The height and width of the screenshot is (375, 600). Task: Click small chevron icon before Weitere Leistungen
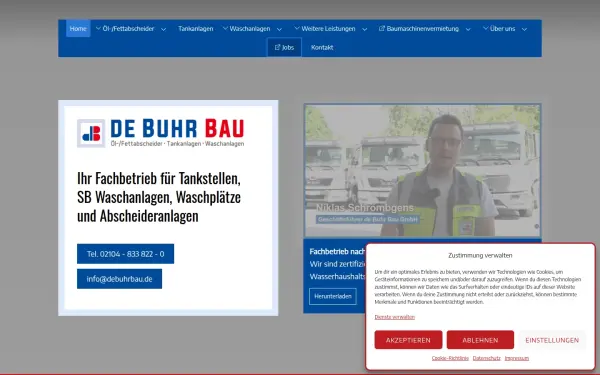[297, 28]
